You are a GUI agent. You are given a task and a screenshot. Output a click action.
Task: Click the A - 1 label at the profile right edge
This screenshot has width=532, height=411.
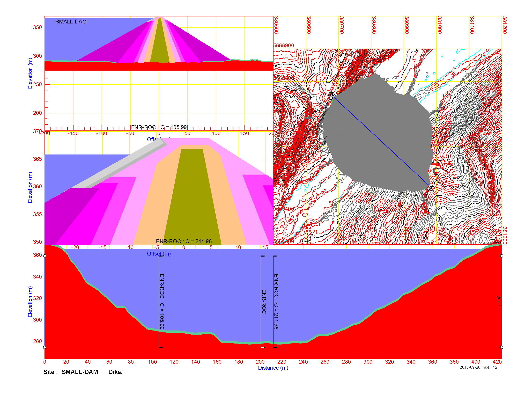[x=498, y=301]
